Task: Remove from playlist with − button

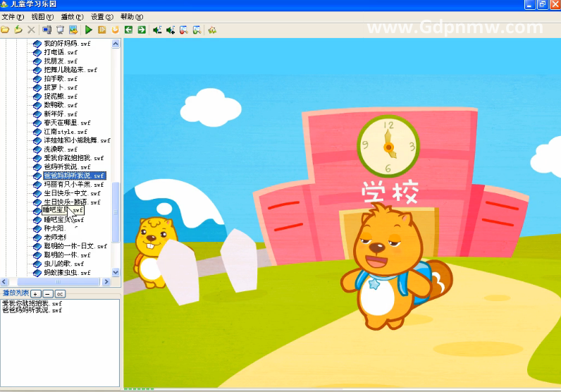Action: pos(48,294)
